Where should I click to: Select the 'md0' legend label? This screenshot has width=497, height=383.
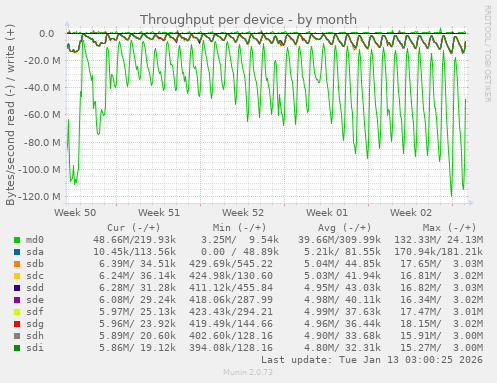tap(35, 240)
